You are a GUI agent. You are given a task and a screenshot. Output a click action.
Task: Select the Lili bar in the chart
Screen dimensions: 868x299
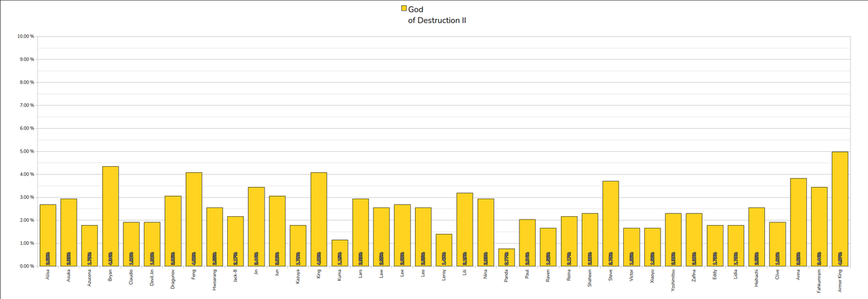(465, 230)
